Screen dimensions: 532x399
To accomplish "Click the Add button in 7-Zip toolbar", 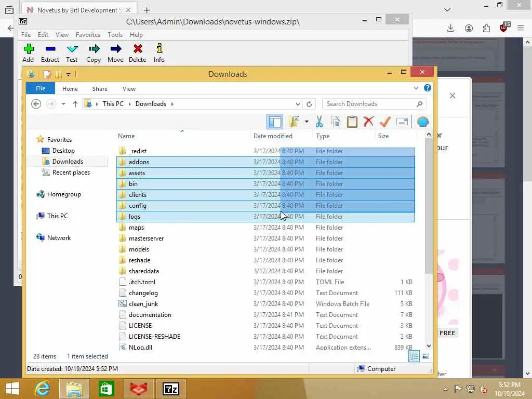I will (28, 53).
